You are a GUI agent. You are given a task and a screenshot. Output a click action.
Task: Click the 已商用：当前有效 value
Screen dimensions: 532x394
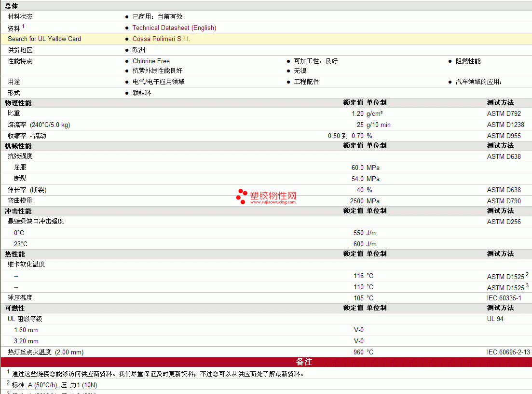point(157,16)
